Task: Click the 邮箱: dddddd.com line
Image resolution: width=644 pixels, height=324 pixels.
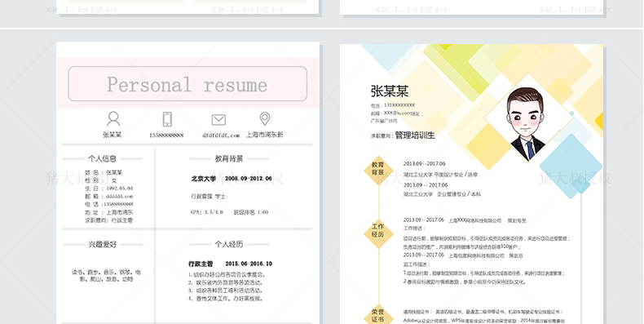Action: 109,197
